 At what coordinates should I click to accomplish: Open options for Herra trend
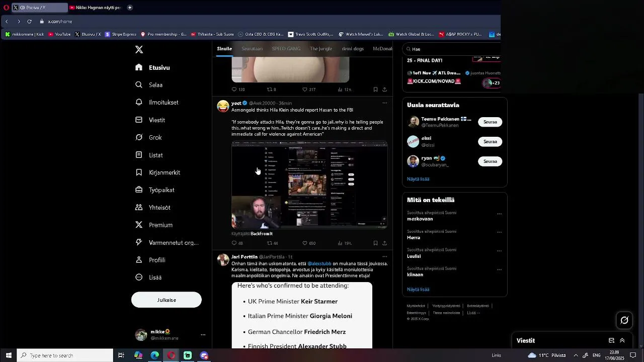[x=499, y=232]
